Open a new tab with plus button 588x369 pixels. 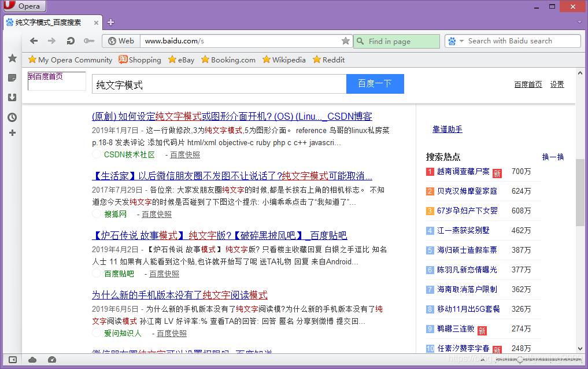point(110,23)
